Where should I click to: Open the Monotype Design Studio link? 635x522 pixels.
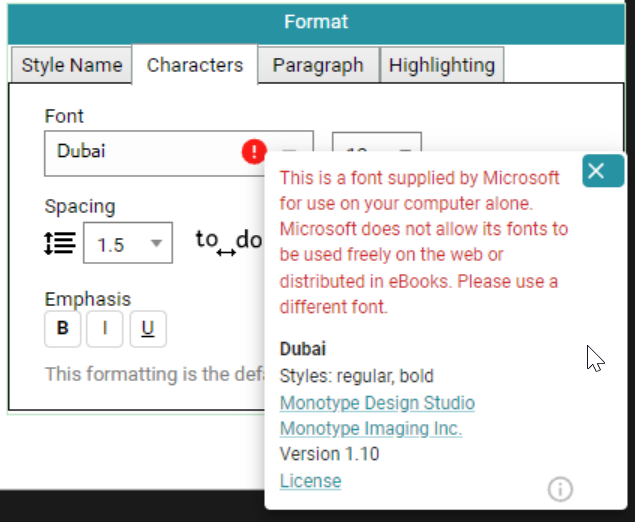point(377,403)
